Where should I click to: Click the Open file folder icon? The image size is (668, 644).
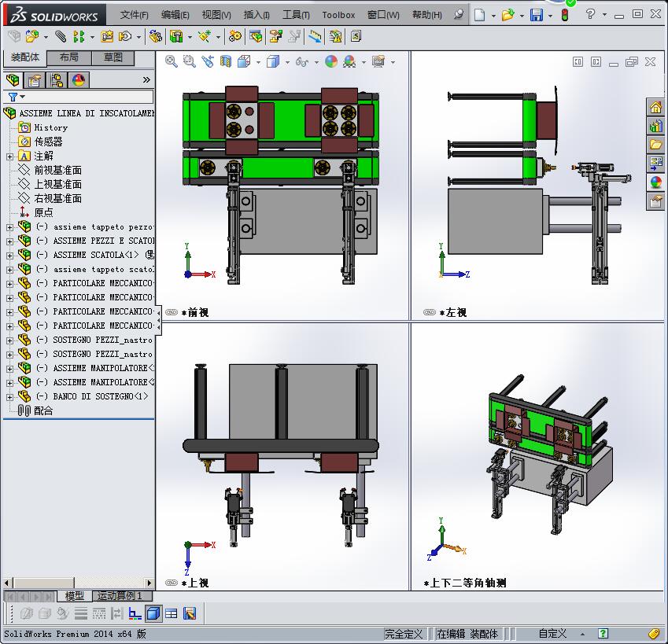pyautogui.click(x=507, y=15)
